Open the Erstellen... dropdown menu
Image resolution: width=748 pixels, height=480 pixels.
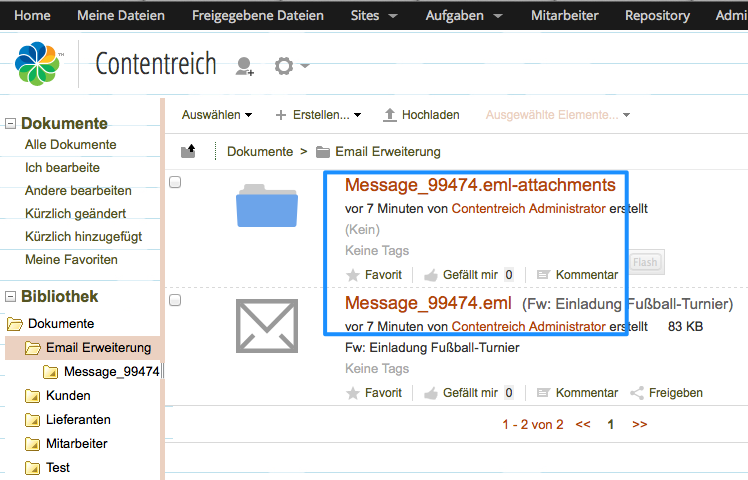click(318, 115)
